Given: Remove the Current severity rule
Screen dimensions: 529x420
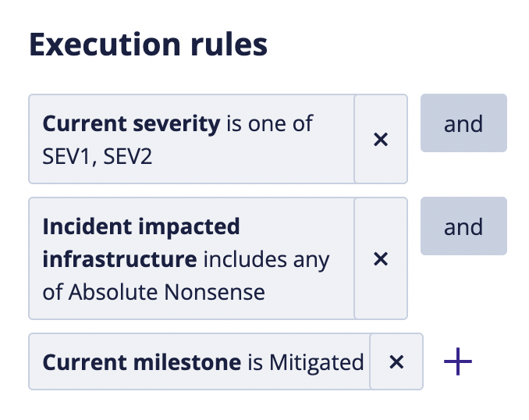Looking at the screenshot, I should (381, 140).
